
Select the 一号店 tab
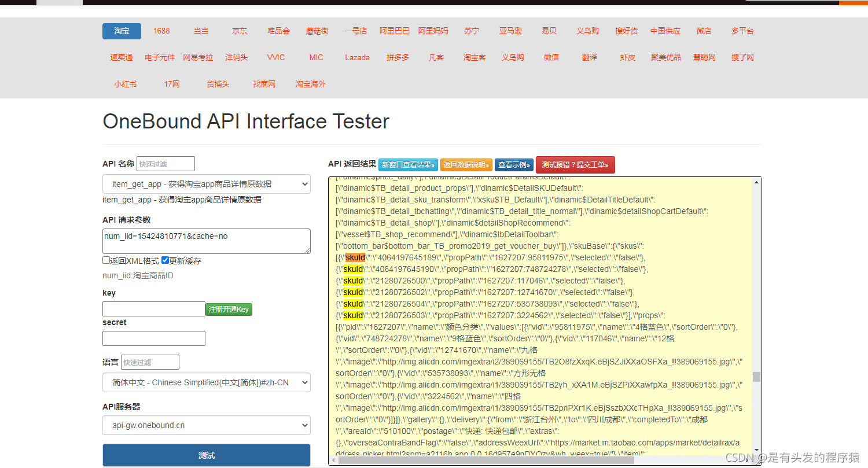coord(355,31)
